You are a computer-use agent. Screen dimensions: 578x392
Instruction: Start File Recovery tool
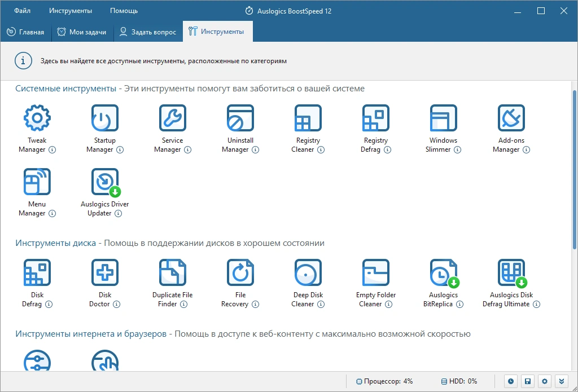240,272
